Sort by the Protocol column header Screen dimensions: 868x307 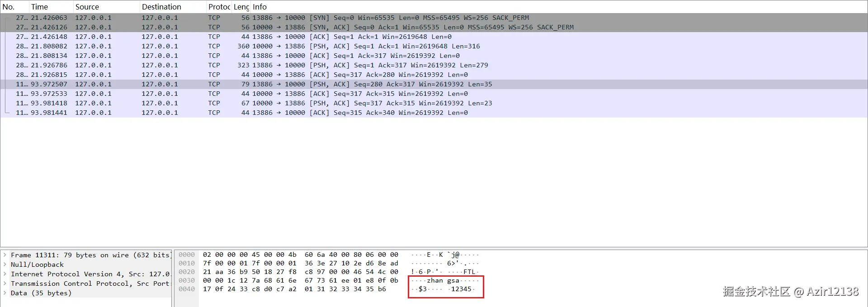pos(219,7)
